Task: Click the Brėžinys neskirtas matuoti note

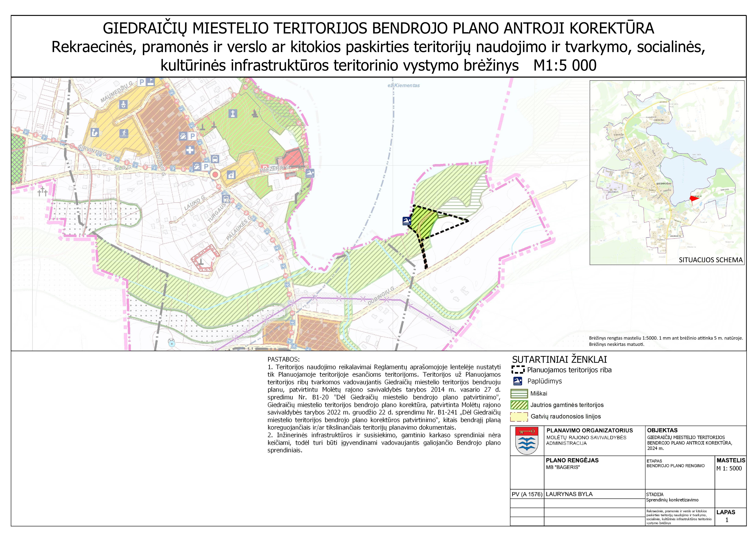Action: [x=616, y=344]
